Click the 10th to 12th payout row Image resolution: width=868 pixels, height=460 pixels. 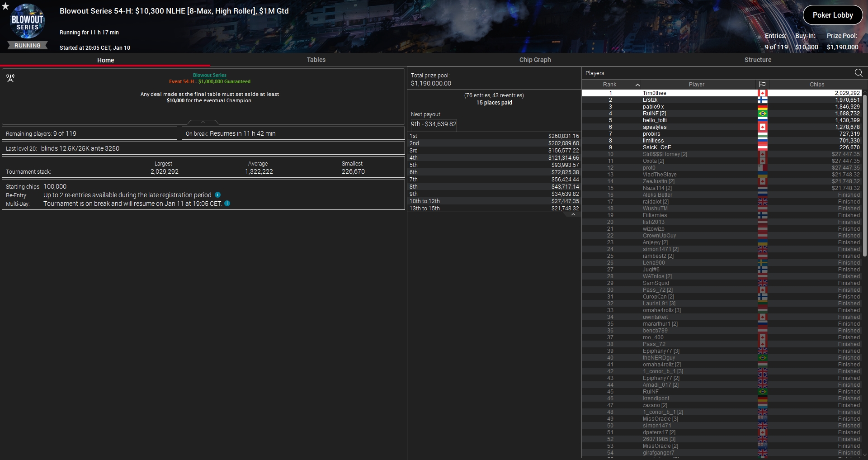494,201
